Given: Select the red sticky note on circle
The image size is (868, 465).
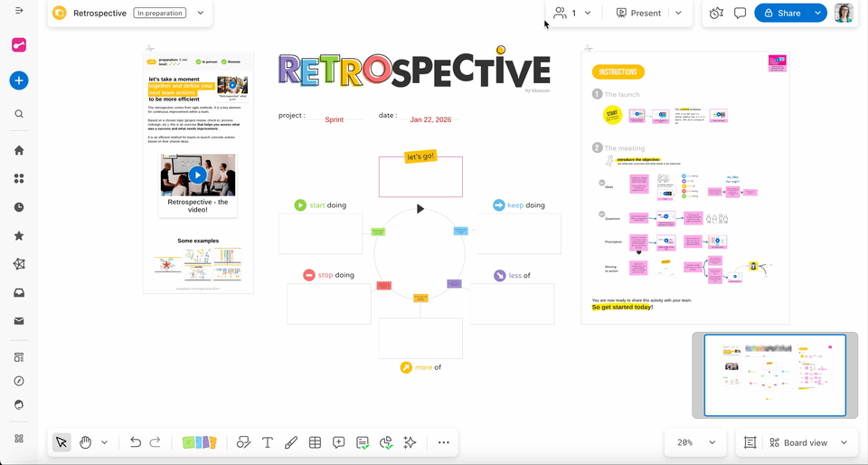Looking at the screenshot, I should click(x=384, y=286).
